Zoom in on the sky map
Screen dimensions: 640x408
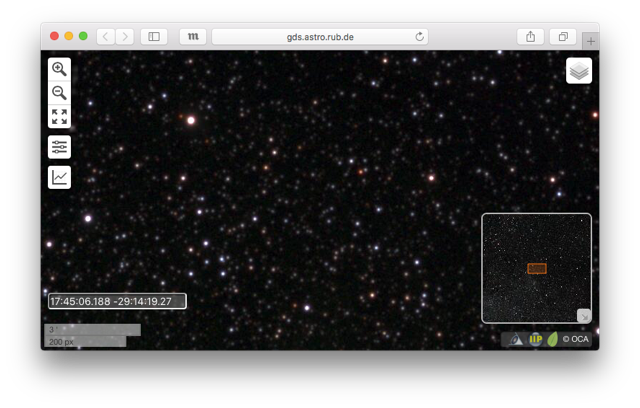[59, 69]
